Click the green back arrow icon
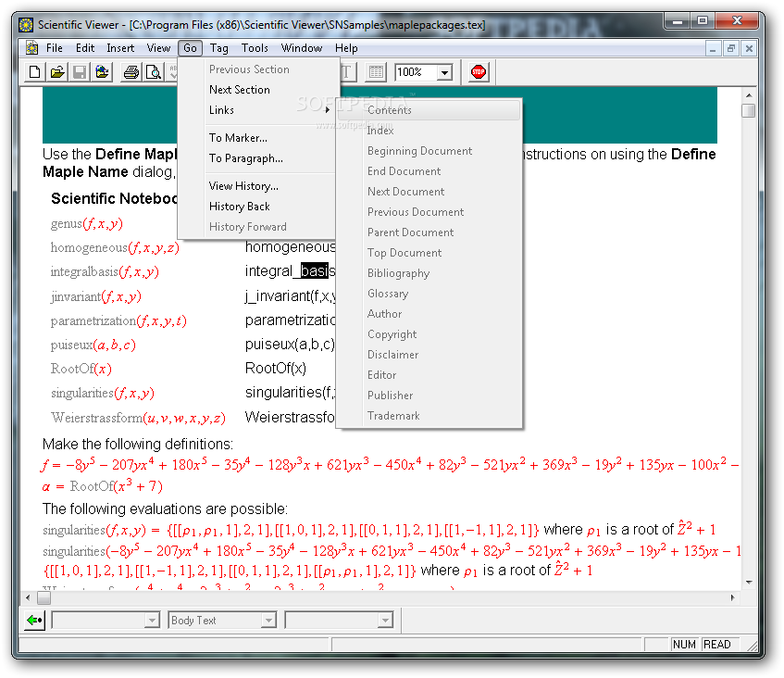This screenshot has height=678, width=784. pos(35,621)
